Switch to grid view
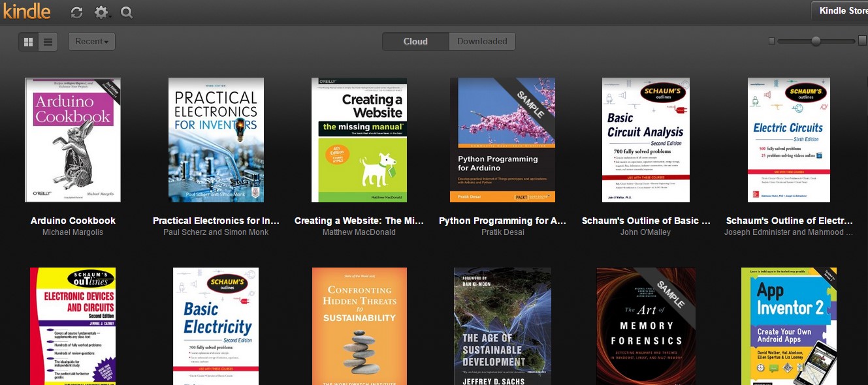 [28, 42]
